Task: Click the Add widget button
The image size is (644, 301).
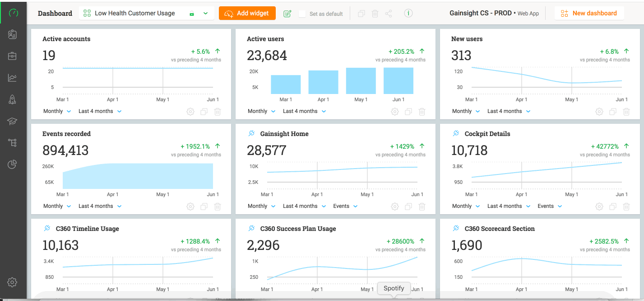Action: pos(247,14)
